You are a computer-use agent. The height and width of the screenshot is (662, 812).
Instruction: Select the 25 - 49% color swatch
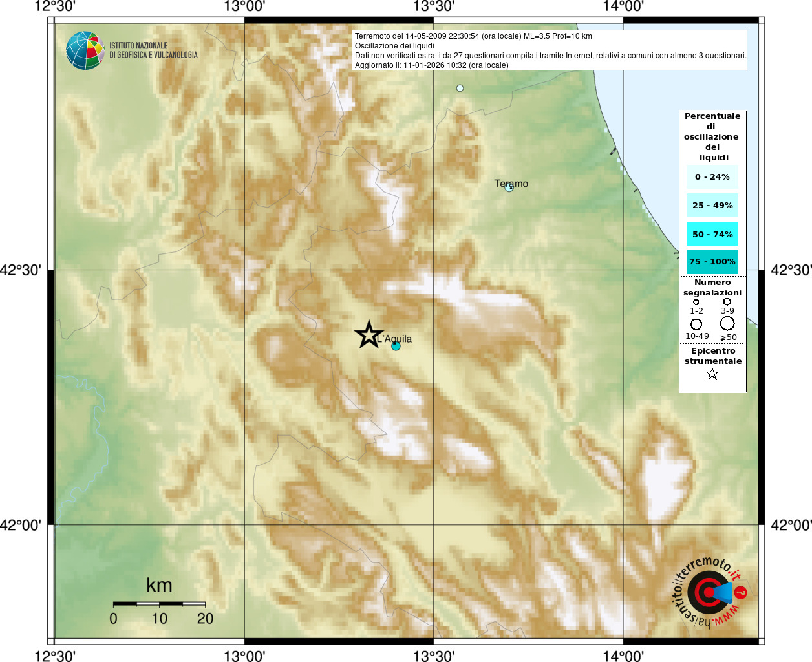pos(712,206)
